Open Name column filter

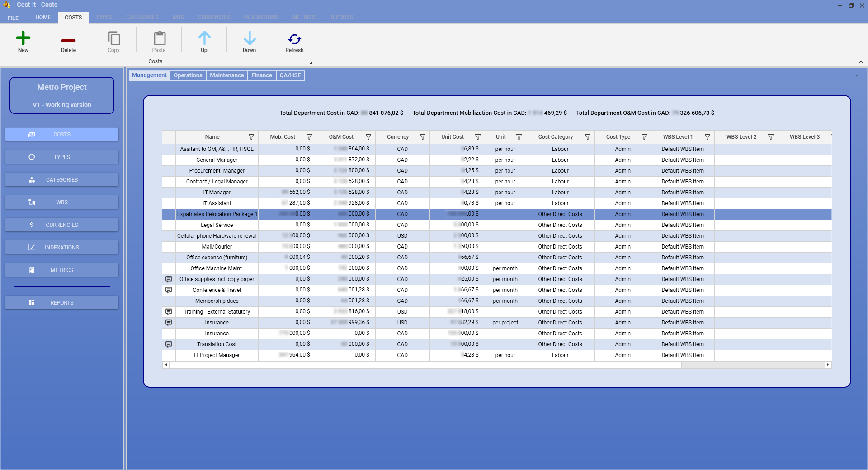pyautogui.click(x=251, y=137)
